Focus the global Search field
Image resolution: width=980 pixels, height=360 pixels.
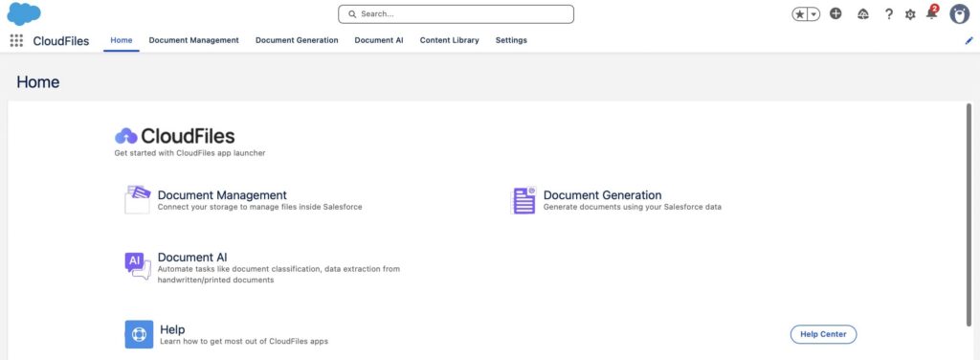(x=457, y=13)
